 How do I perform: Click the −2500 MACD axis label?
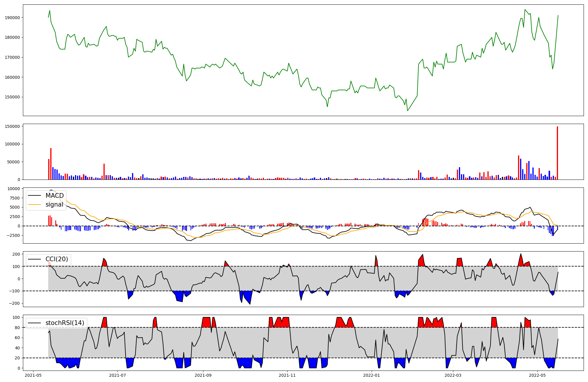[x=13, y=235]
